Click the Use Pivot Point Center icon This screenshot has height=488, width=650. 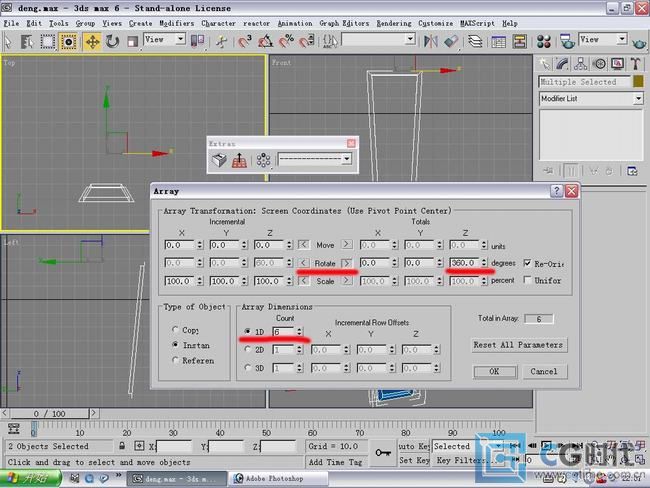coord(197,41)
